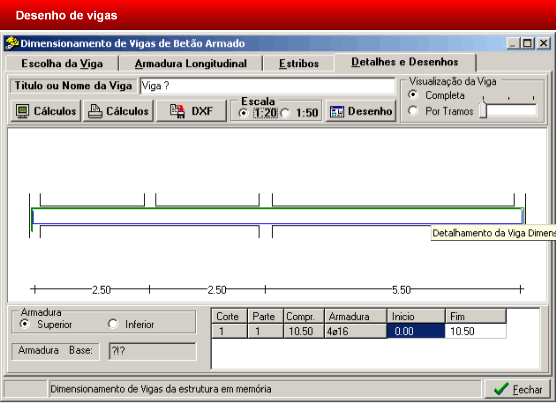The width and height of the screenshot is (556, 403).
Task: Open the Desenho drawing icon button
Action: (361, 111)
